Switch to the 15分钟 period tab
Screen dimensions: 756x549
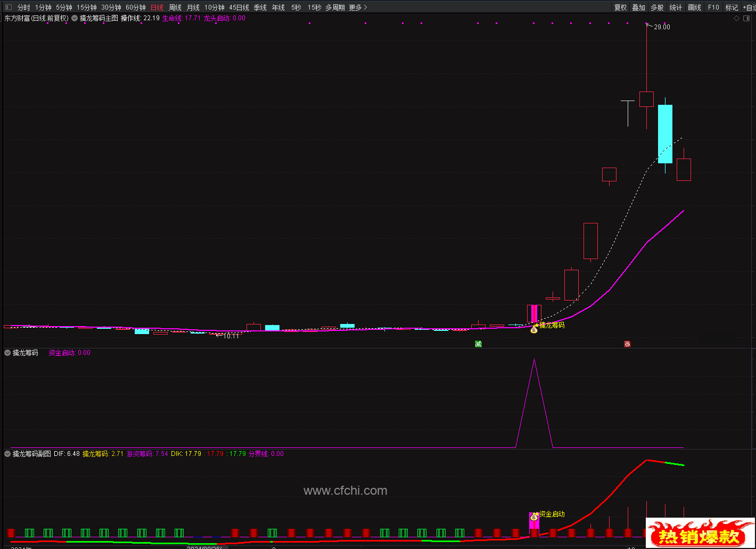coord(87,7)
